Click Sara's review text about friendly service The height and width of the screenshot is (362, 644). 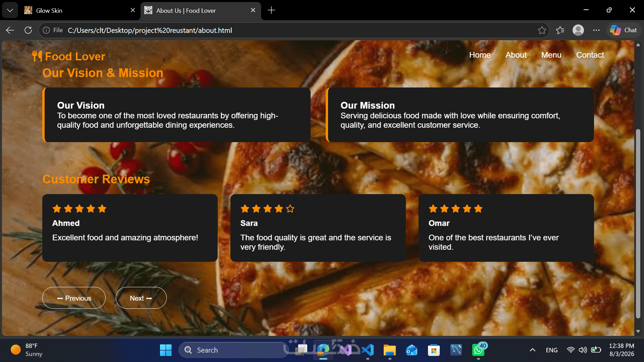tap(316, 242)
